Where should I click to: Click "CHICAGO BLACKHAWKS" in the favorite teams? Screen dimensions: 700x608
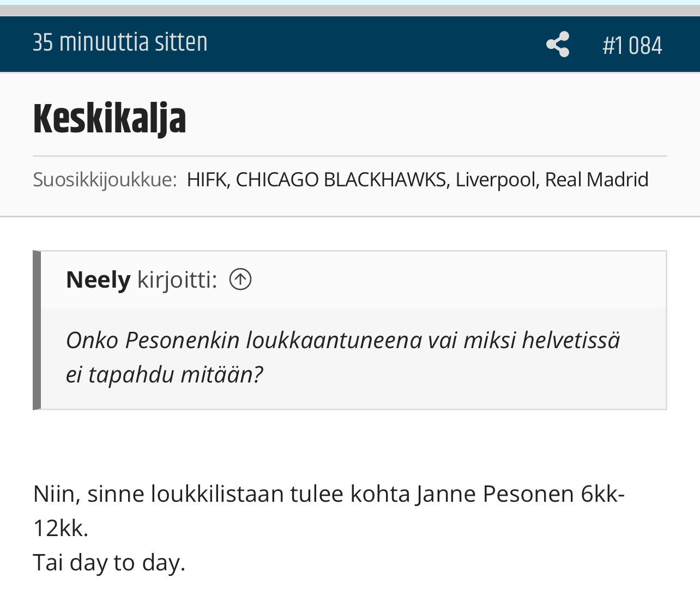[341, 179]
